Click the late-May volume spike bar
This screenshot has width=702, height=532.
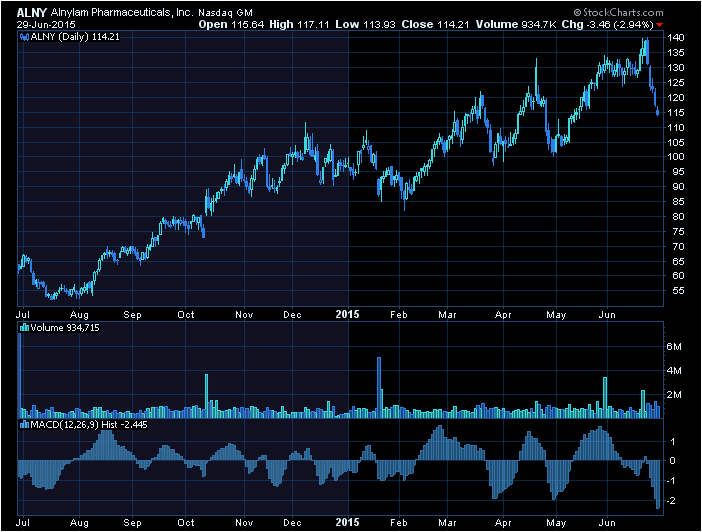(x=605, y=398)
